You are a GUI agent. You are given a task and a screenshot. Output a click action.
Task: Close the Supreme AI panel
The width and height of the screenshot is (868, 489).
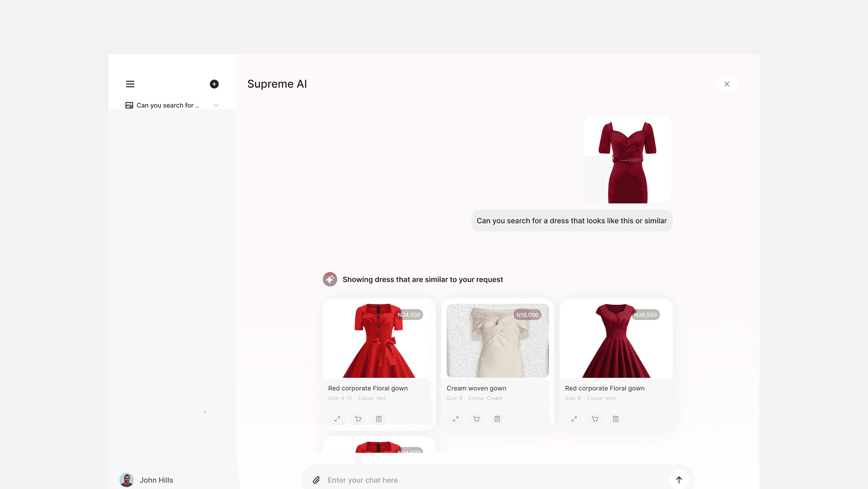(x=726, y=84)
